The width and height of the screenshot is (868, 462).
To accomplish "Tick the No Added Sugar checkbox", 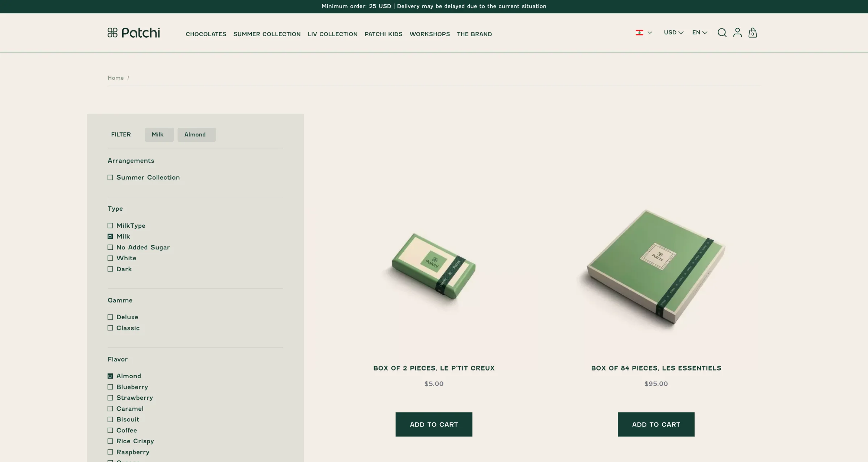I will [x=110, y=247].
